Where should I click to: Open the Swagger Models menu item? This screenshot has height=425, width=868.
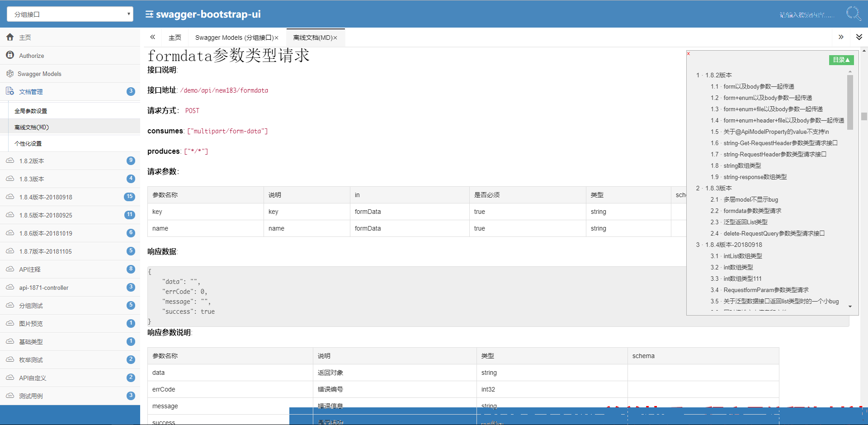point(70,74)
